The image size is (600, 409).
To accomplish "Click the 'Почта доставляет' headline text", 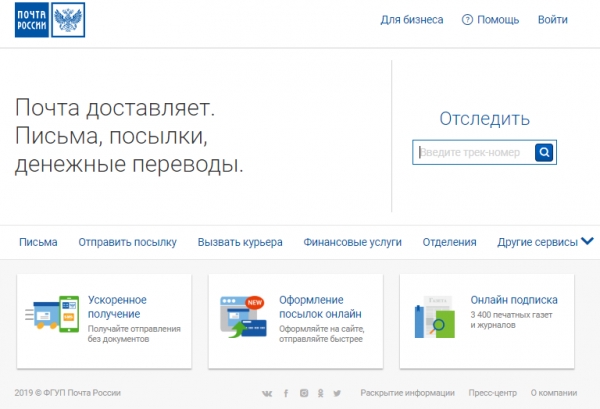I will (115, 108).
